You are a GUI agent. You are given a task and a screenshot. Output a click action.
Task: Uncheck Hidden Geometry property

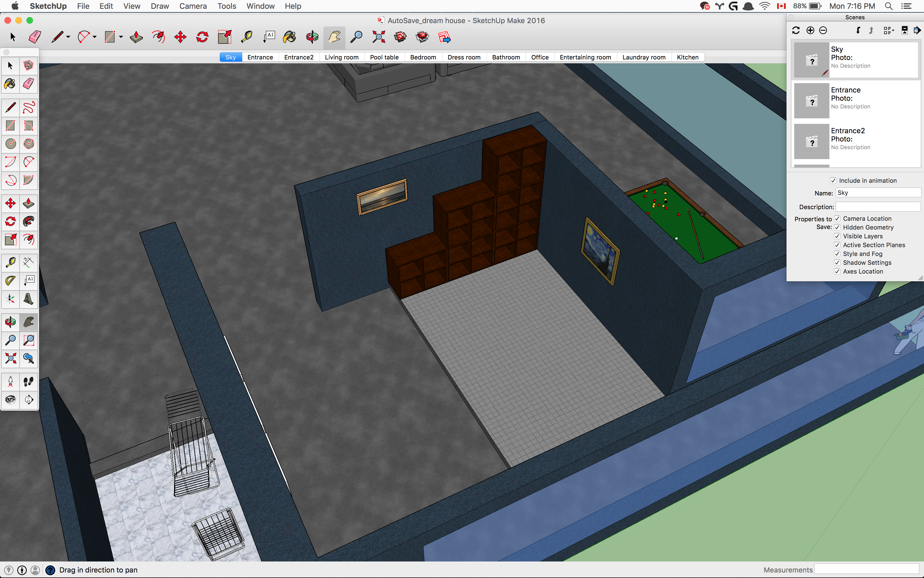pyautogui.click(x=837, y=227)
